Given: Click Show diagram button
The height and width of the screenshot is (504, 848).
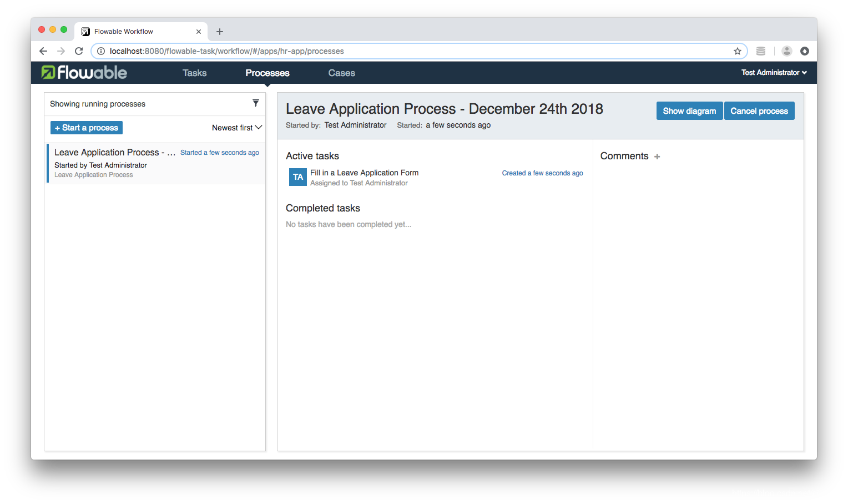Looking at the screenshot, I should (690, 111).
